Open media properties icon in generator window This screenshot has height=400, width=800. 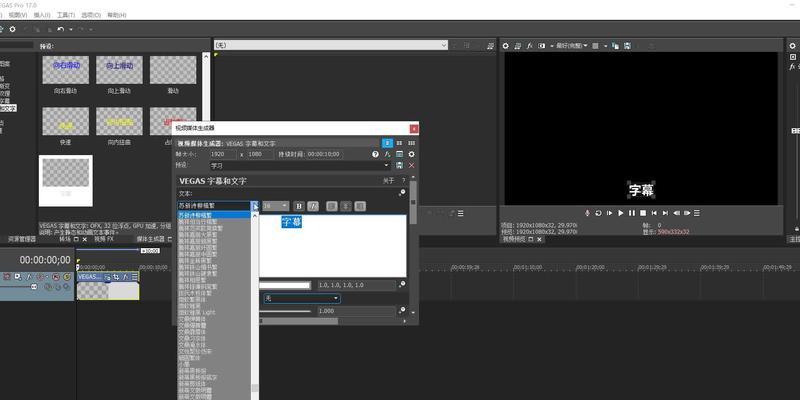click(x=399, y=154)
